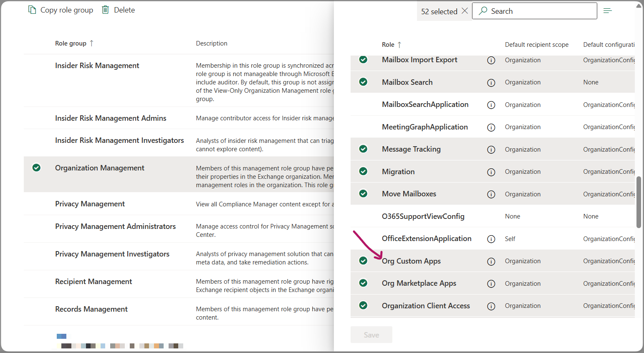Open Insider Risk Management Admins role group
Image resolution: width=644 pixels, height=353 pixels.
point(111,118)
